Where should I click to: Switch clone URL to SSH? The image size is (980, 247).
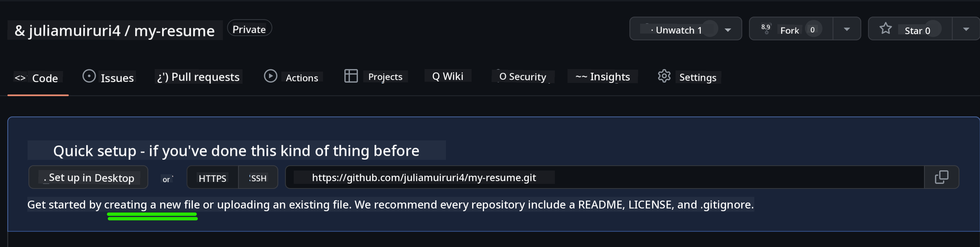point(258,178)
